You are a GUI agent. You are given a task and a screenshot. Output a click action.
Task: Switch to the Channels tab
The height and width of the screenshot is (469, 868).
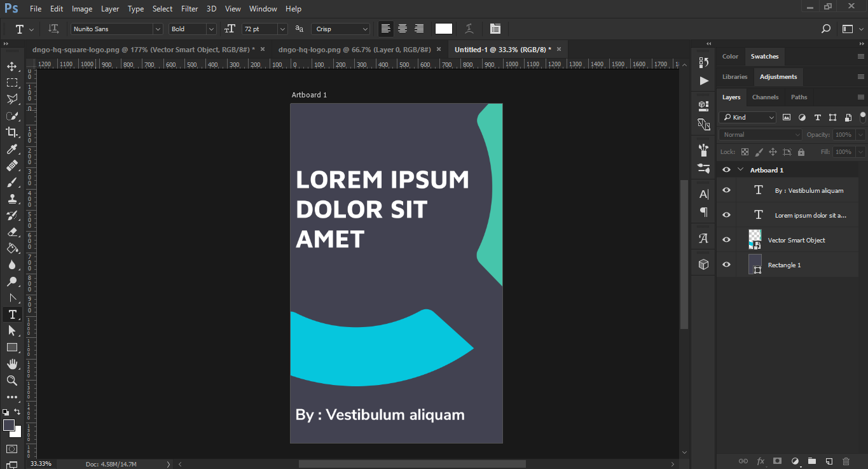tap(765, 97)
